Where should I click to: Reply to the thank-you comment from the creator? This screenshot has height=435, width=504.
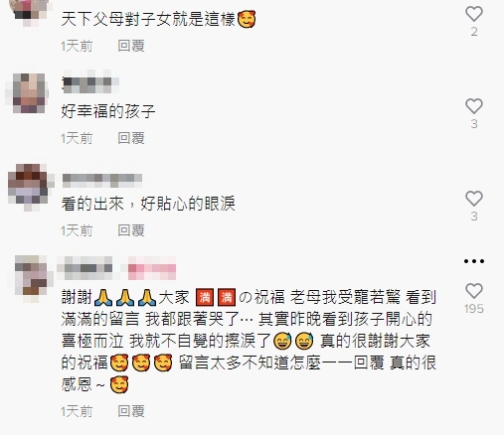(131, 411)
